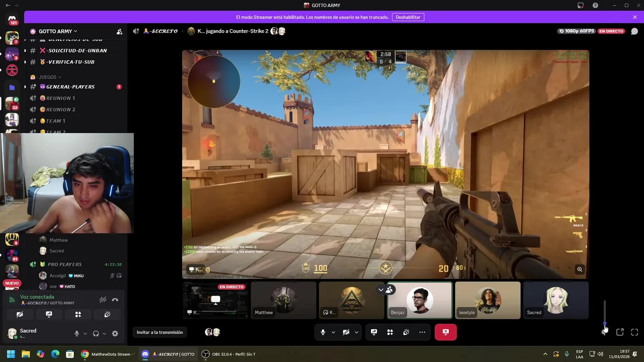Open more options three dots in call bar
The height and width of the screenshot is (362, 644).
tap(422, 332)
